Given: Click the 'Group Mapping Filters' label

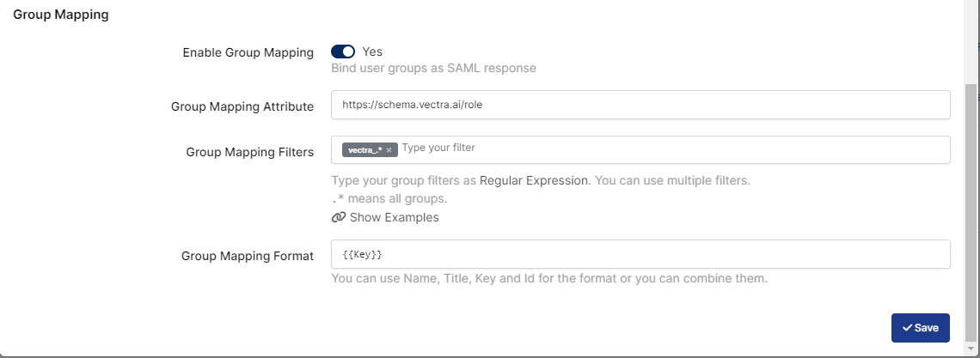Looking at the screenshot, I should pos(249,152).
